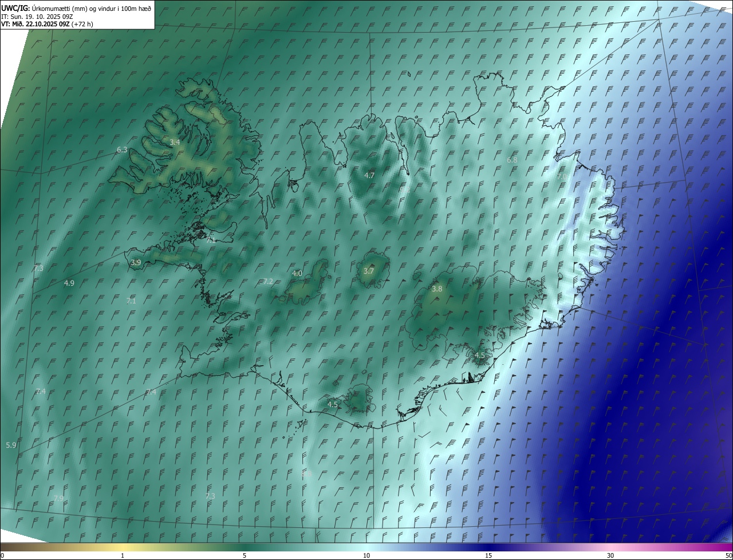Viewport: 733px width, 560px height.
Task: Click the 0 tick on the colour scale
Action: point(2,555)
